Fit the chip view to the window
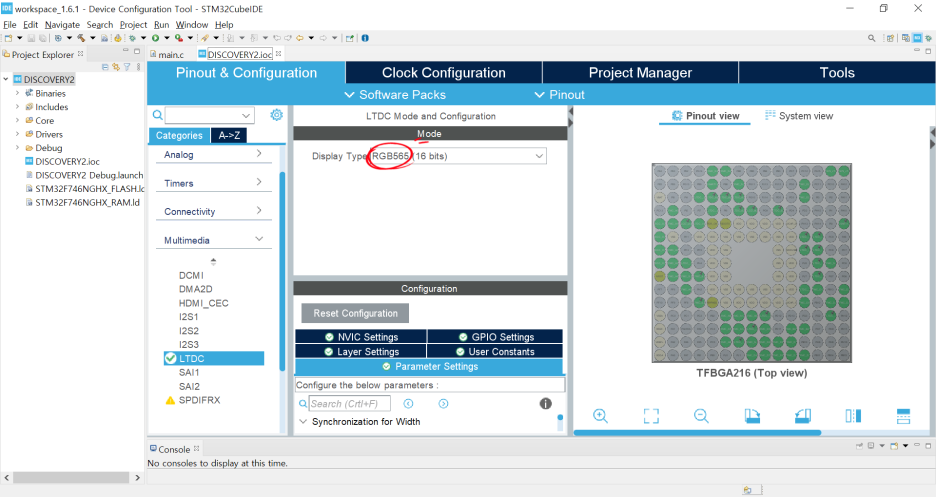The width and height of the screenshot is (936, 497). [651, 416]
